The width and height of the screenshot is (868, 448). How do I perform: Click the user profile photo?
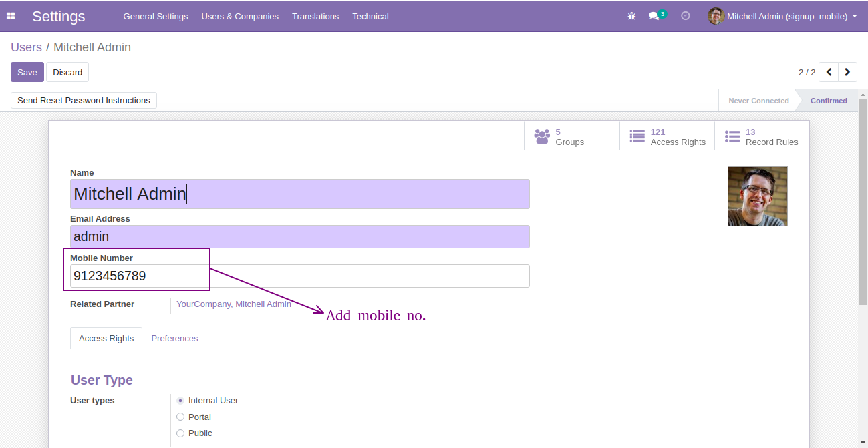758,196
